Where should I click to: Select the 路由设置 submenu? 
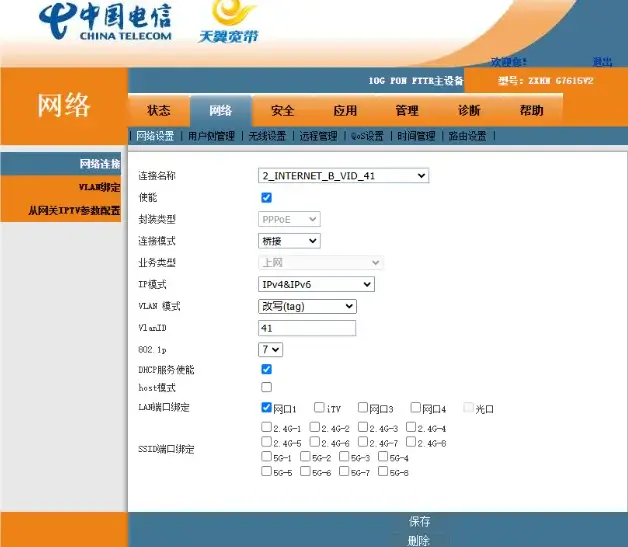point(468,136)
